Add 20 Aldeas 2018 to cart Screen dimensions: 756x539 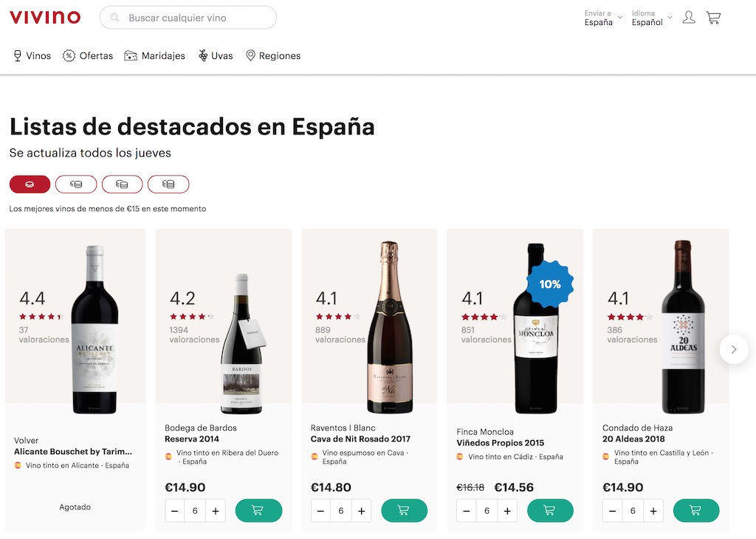(695, 510)
